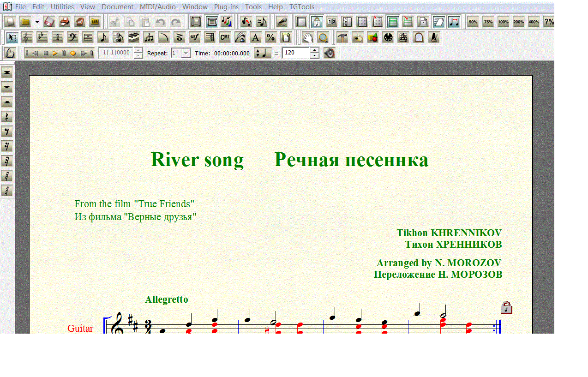Select the Smart Shape slur tool
This screenshot has height=377, width=588.
point(164,37)
